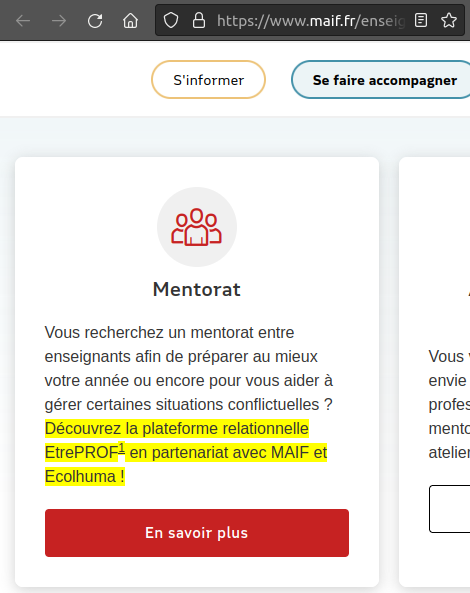Reload the current maif.fr page

pos(95,21)
